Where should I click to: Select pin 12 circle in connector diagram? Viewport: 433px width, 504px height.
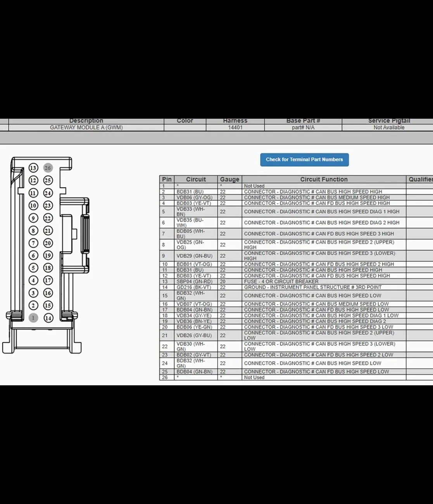click(x=33, y=180)
